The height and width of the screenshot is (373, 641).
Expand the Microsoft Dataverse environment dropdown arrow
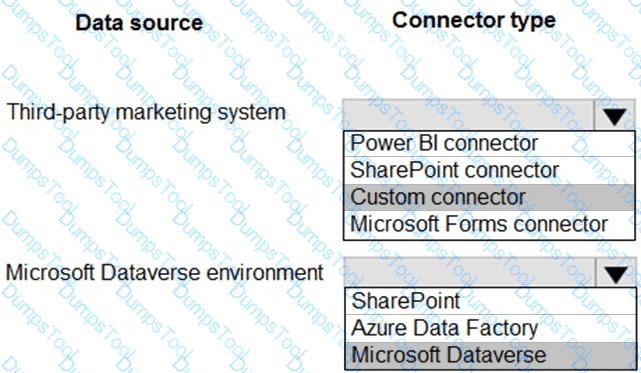(616, 273)
